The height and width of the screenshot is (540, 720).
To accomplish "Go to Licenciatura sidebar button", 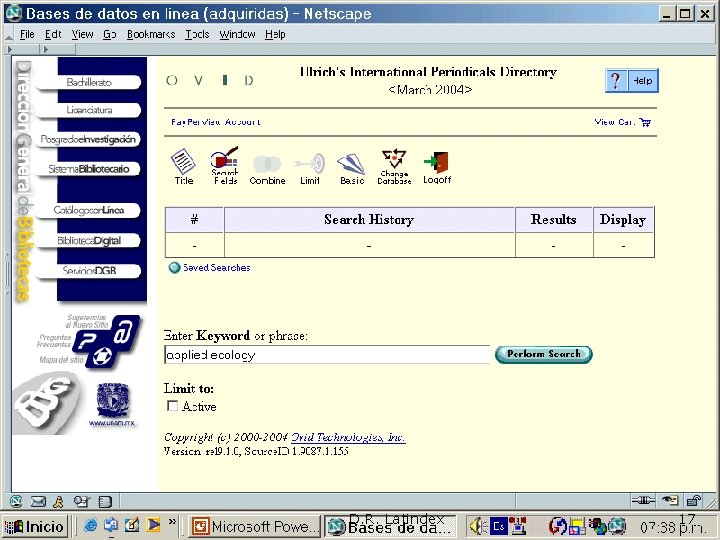I will (x=89, y=110).
